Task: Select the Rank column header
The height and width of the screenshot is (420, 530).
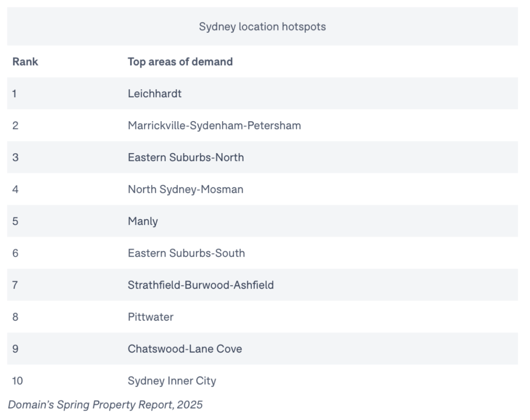Action: [26, 62]
